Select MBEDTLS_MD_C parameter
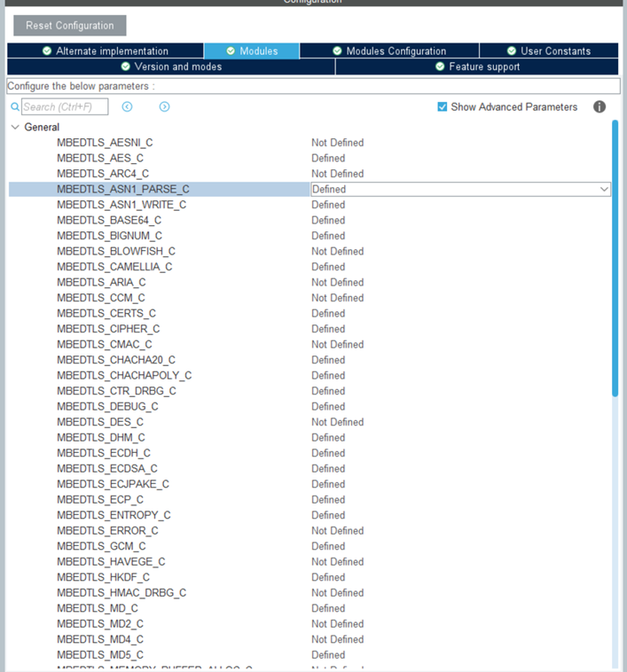Viewport: 627px width, 672px height. (98, 608)
